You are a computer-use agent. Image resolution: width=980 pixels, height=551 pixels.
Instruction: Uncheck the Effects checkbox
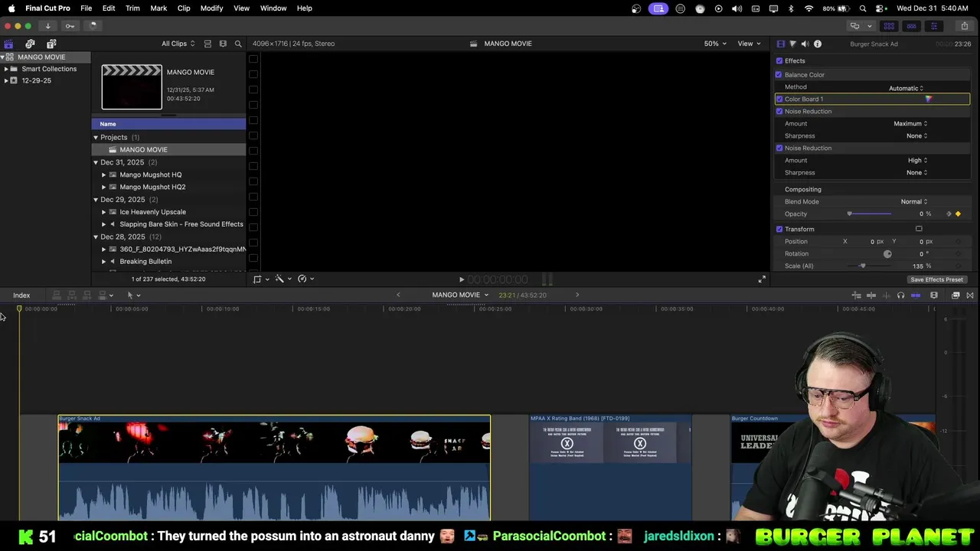click(779, 61)
